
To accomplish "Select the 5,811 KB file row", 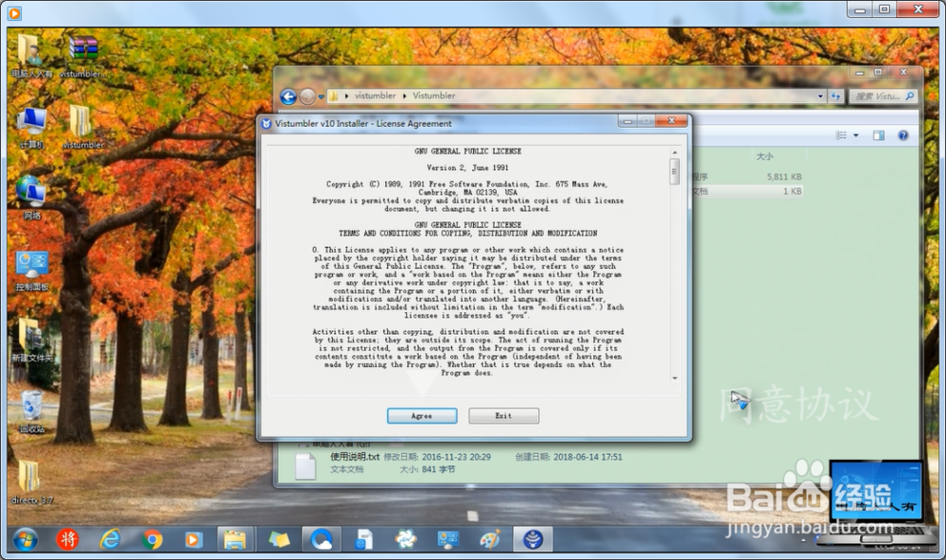I will click(x=747, y=177).
